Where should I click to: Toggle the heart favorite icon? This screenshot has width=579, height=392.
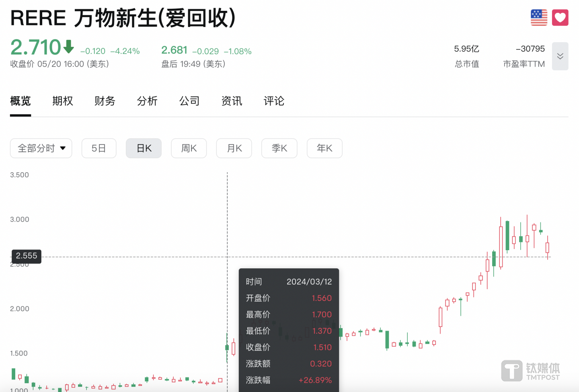[560, 18]
